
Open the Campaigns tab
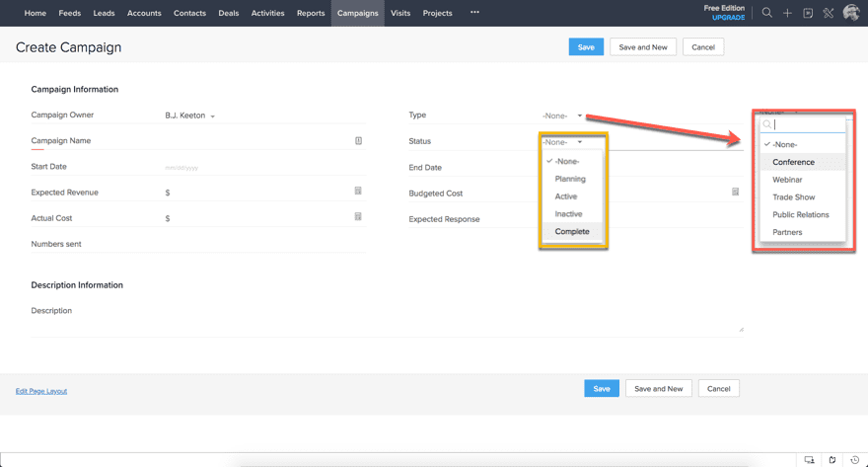point(358,13)
